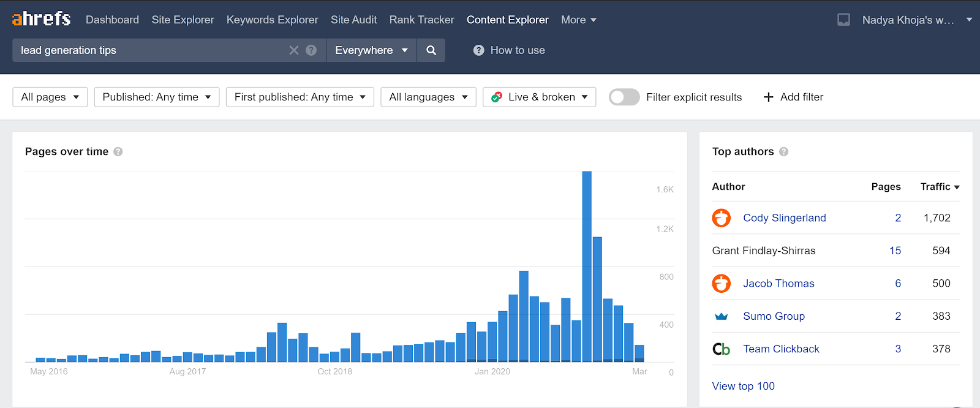
Task: Toggle Filter explicit results switch
Action: tap(624, 97)
